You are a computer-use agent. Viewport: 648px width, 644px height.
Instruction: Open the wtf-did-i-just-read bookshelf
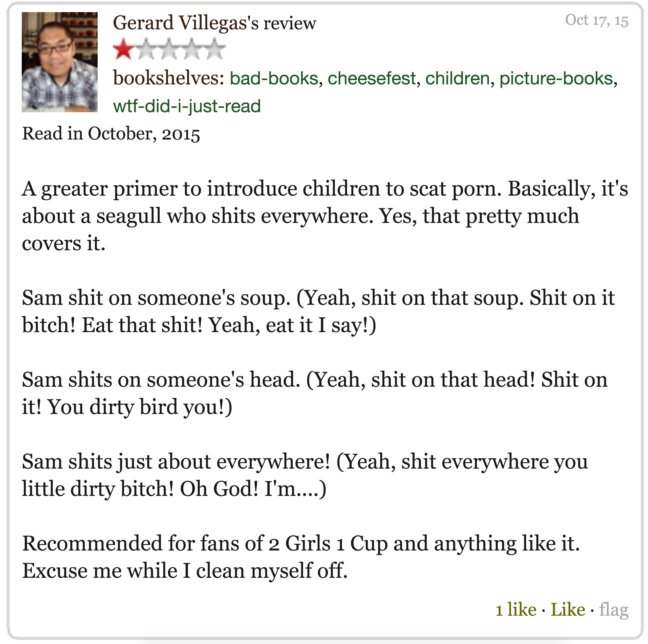coord(187,106)
